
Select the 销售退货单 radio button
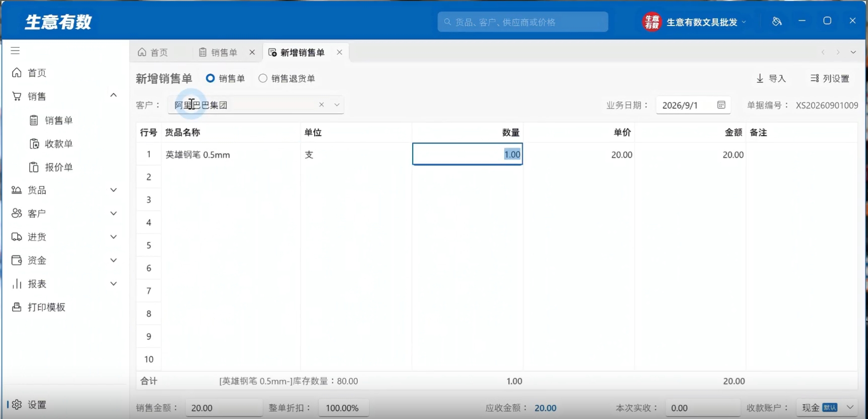point(263,78)
